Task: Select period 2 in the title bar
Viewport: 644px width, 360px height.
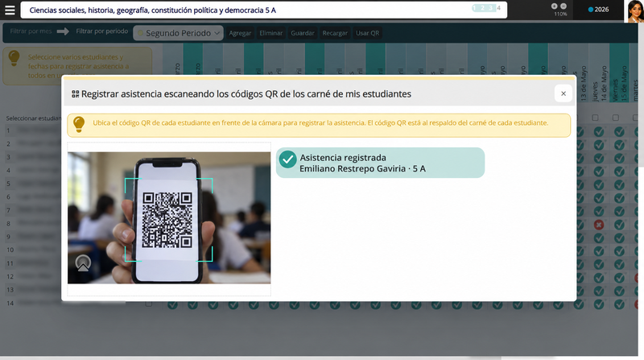Action: (482, 8)
